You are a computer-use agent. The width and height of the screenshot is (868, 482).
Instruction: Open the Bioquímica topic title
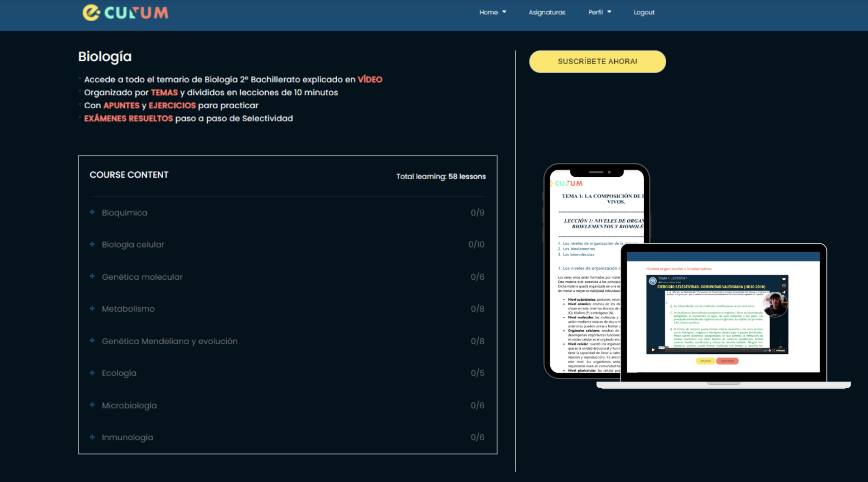124,213
